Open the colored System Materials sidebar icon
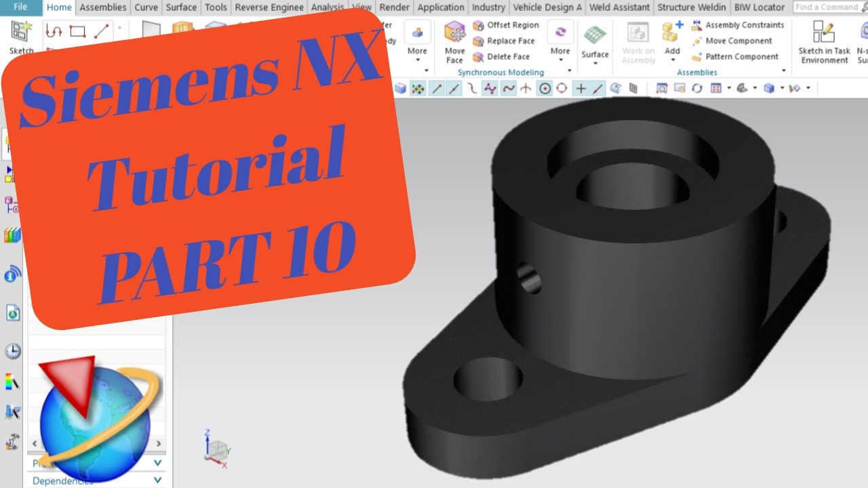Viewport: 868px width, 488px height. [12, 382]
